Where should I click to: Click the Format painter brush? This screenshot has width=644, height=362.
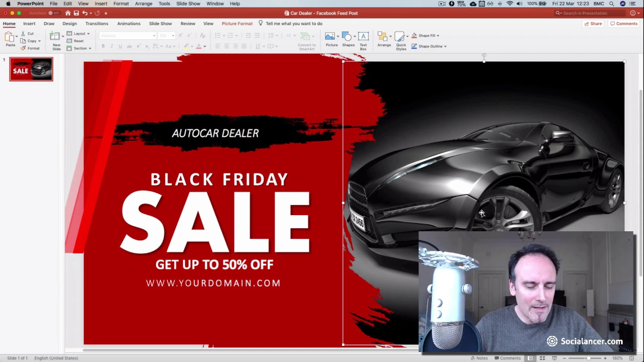(30, 48)
